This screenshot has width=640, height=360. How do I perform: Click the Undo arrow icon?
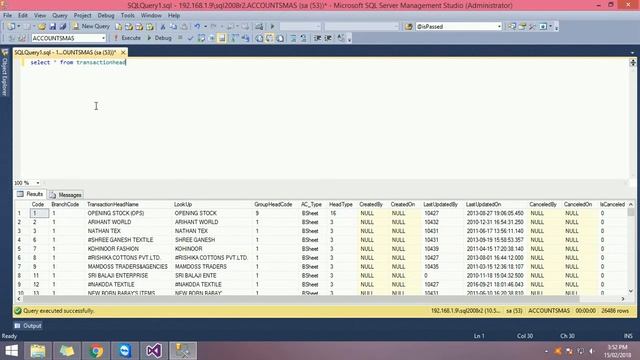tap(197, 27)
